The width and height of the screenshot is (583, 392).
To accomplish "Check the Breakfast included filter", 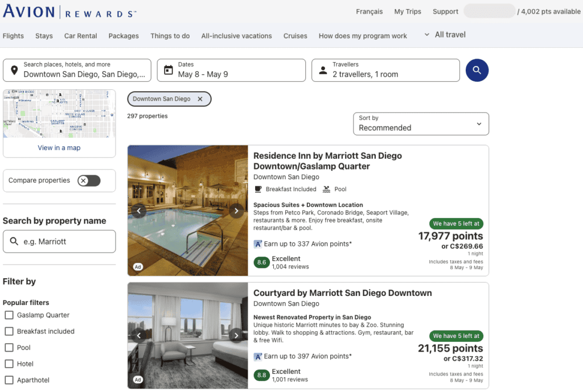I will [x=9, y=331].
